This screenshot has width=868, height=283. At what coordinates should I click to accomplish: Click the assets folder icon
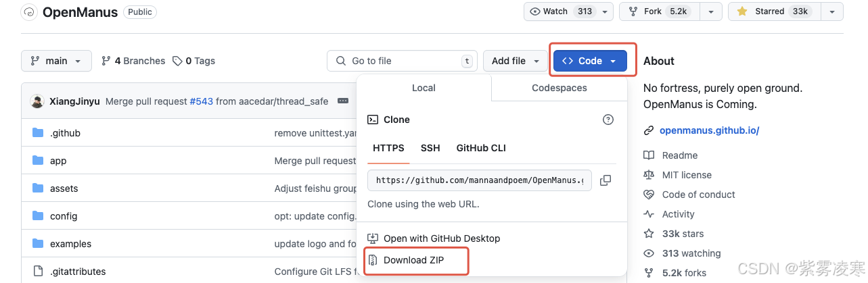(x=38, y=188)
